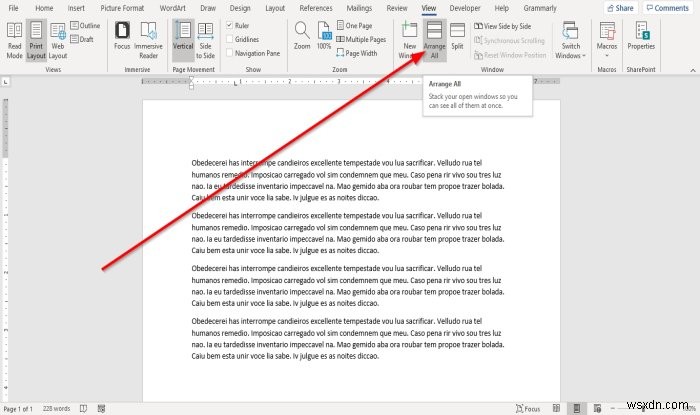Place cursor in first paragraph
Image resolution: width=700 pixels, height=415 pixels.
[x=348, y=180]
